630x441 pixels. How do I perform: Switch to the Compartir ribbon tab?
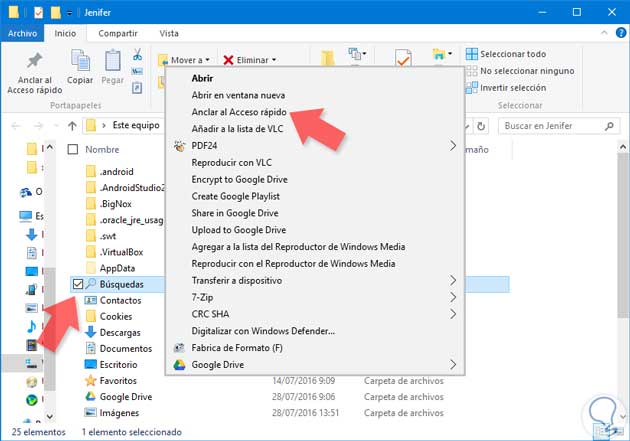[x=118, y=33]
